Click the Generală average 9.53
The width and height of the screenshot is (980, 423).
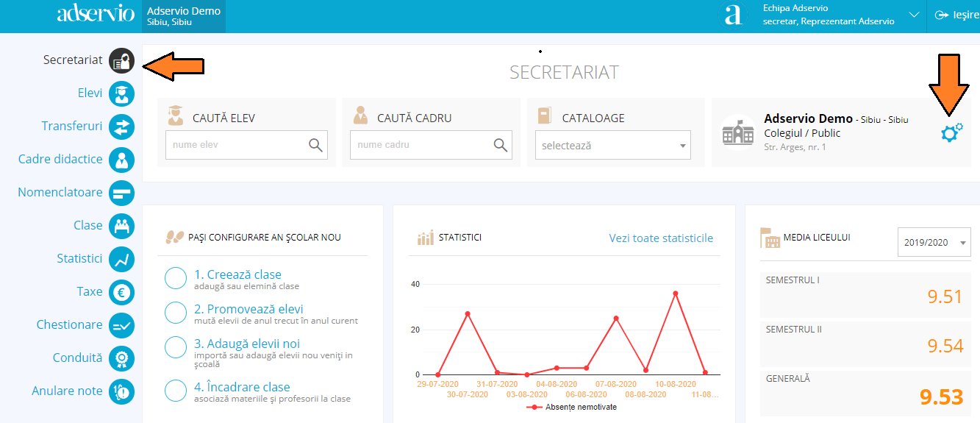(941, 397)
